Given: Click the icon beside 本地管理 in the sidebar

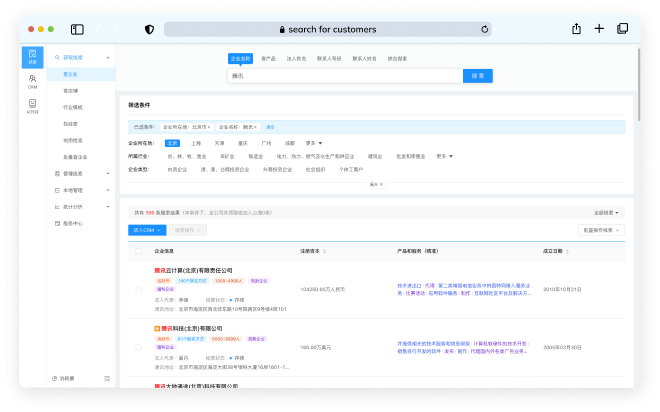Looking at the screenshot, I should coord(57,190).
